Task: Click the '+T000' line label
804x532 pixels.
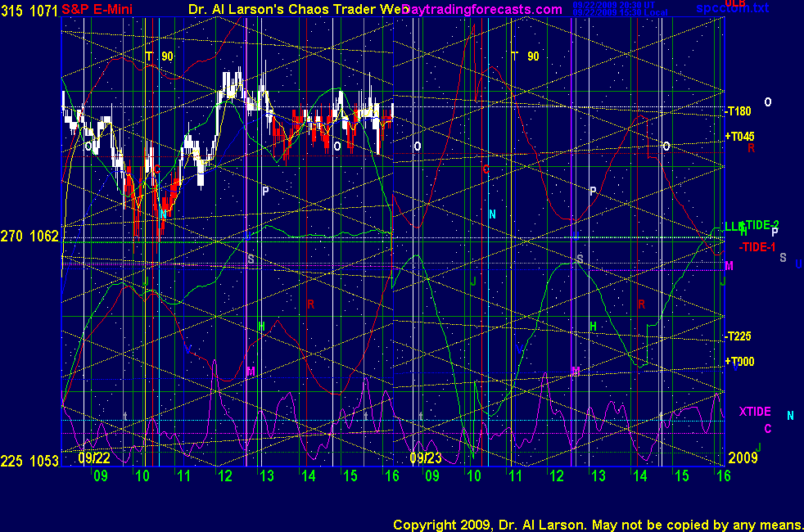Action: (739, 361)
